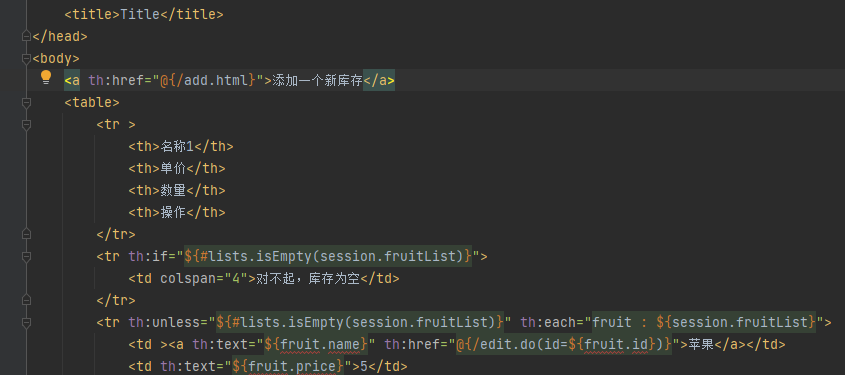845x375 pixels.
Task: Click the <th>数里</th> line
Action: (177, 190)
